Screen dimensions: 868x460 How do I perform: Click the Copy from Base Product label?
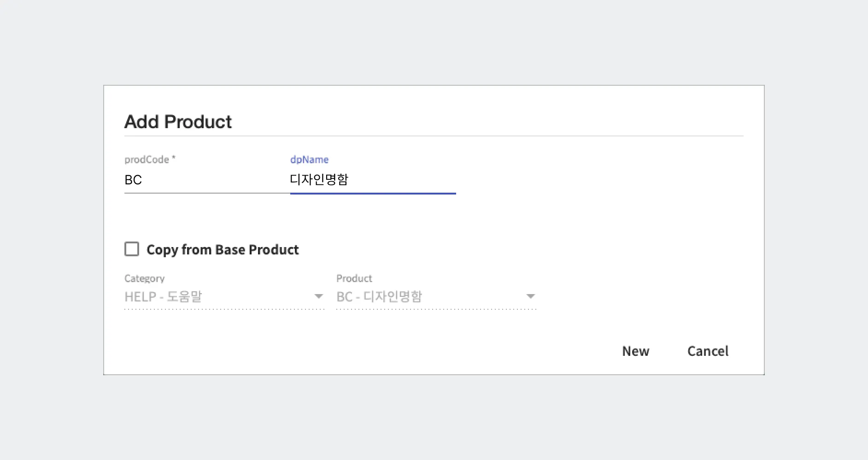223,250
